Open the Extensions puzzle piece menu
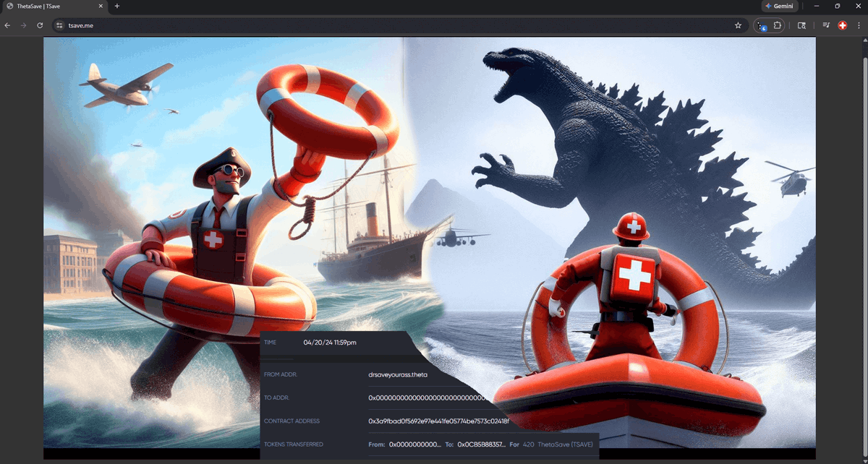The image size is (868, 464). [777, 25]
